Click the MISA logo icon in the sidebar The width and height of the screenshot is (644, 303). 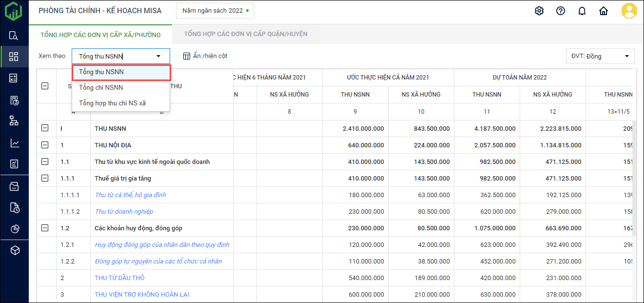(x=14, y=11)
